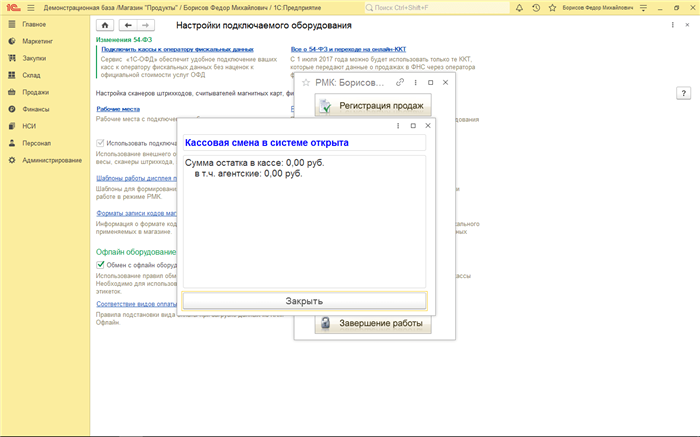
Task: Open history clock icon in title bar
Action: pos(536,8)
